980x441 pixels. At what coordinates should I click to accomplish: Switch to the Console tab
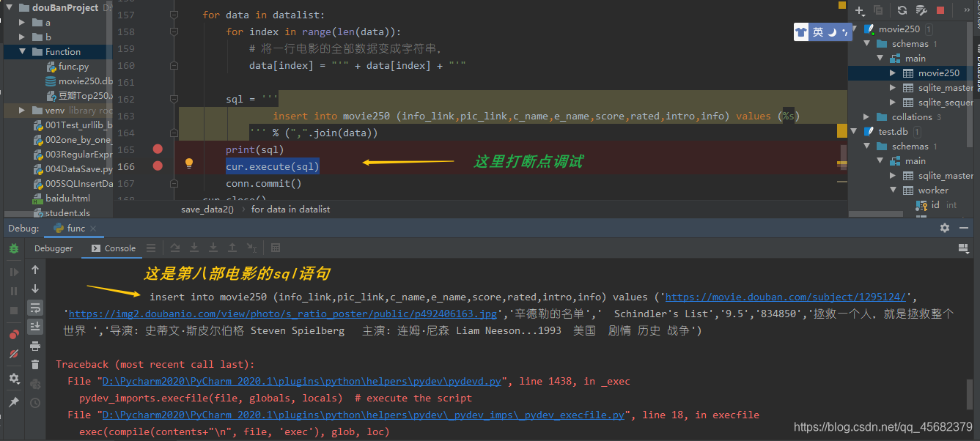point(113,248)
